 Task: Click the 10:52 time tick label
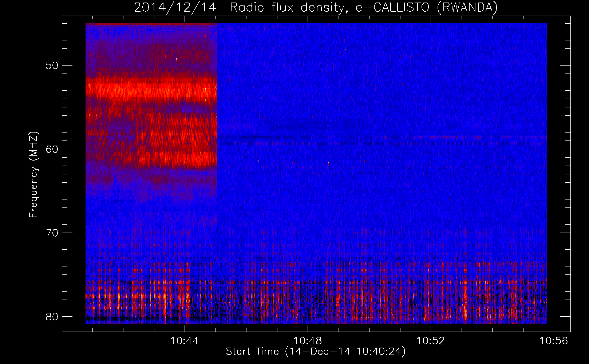(431, 341)
